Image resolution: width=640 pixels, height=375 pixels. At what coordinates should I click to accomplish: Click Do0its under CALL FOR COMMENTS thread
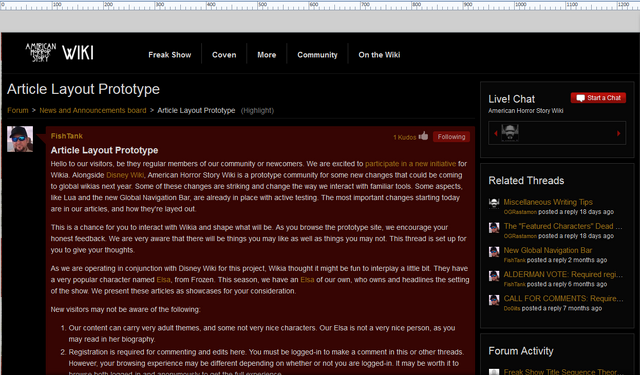(512, 309)
